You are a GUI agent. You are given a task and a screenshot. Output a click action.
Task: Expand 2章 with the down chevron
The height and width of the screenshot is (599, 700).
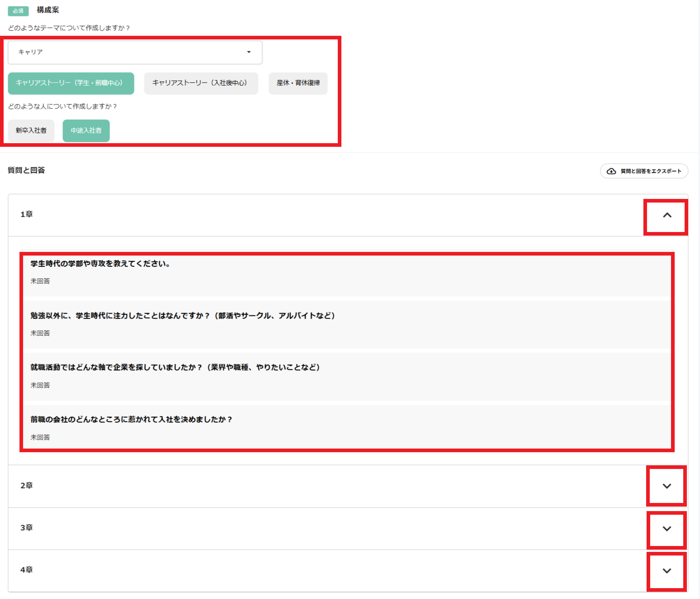coord(667,486)
